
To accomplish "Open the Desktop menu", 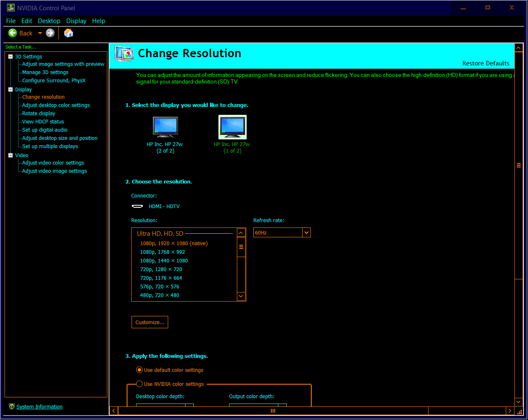I will point(49,21).
